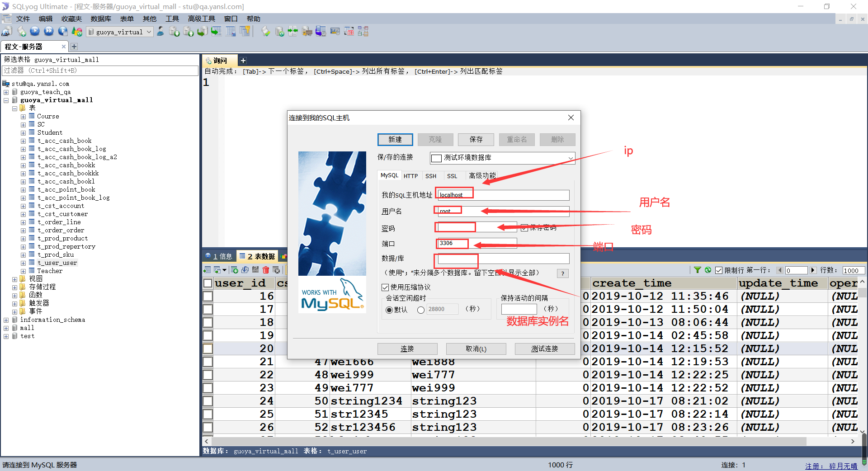Open the registration link in the status bar
This screenshot has height=471, width=868.
click(831, 466)
